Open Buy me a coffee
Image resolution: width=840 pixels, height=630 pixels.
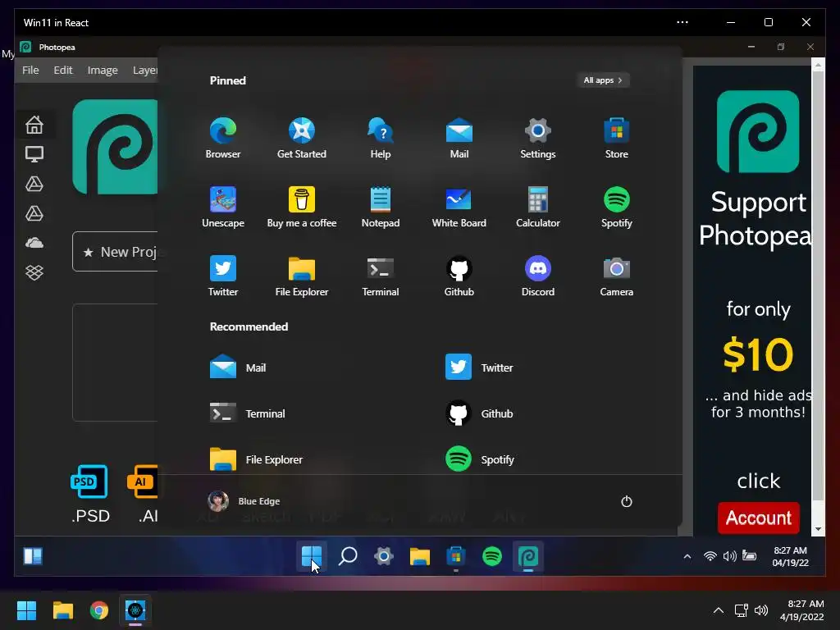click(x=302, y=207)
